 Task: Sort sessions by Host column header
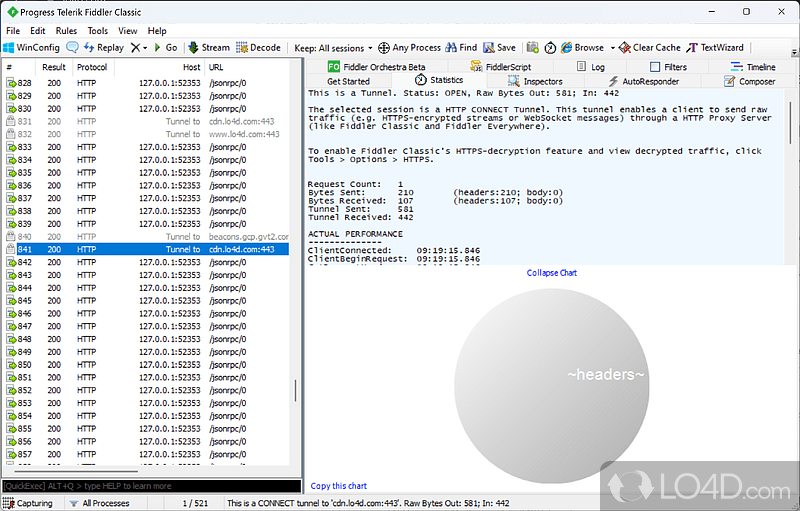pos(159,67)
